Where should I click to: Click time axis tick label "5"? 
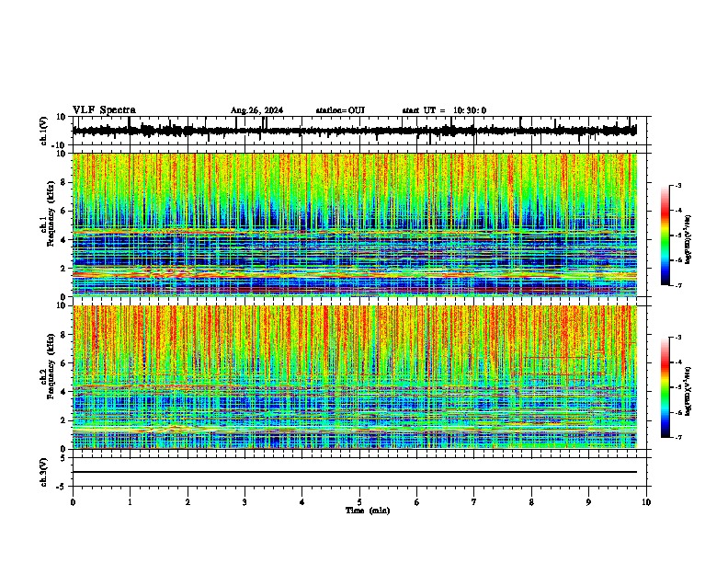click(359, 502)
